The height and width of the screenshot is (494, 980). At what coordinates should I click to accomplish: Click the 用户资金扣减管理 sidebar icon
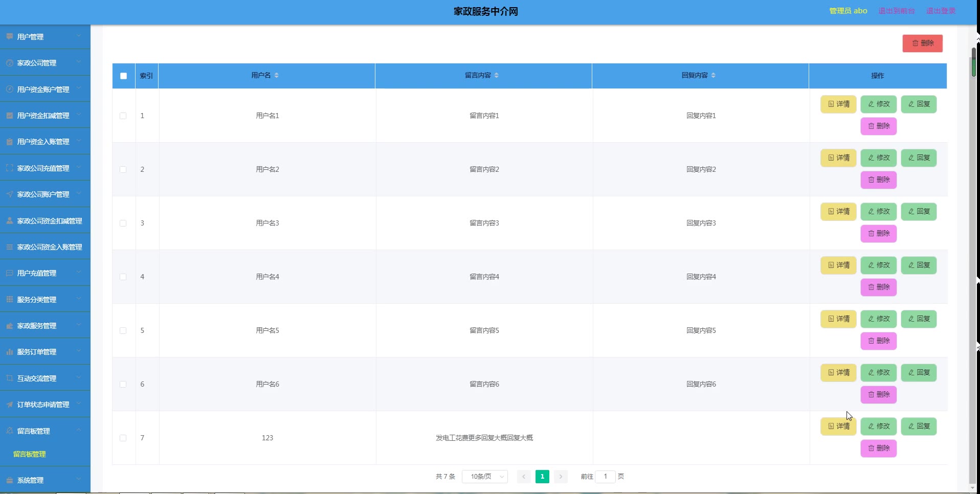click(10, 116)
